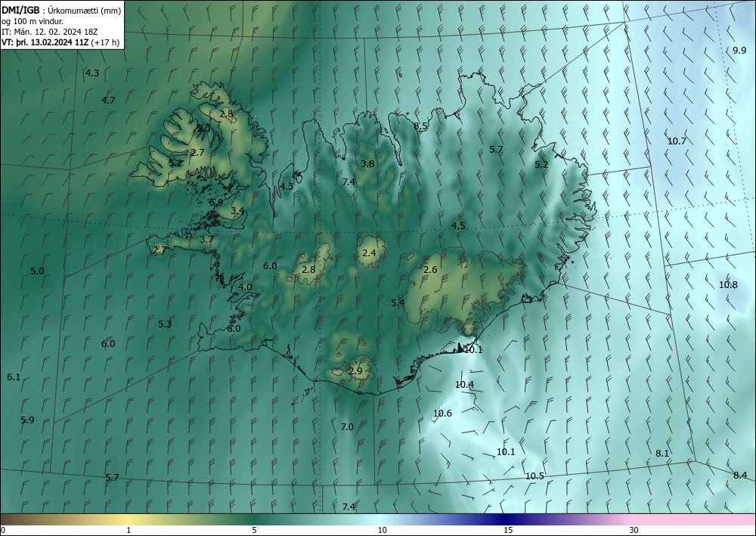756x536 pixels.
Task: Click the 10.5 value in the southern ocean
Action: pos(534,476)
